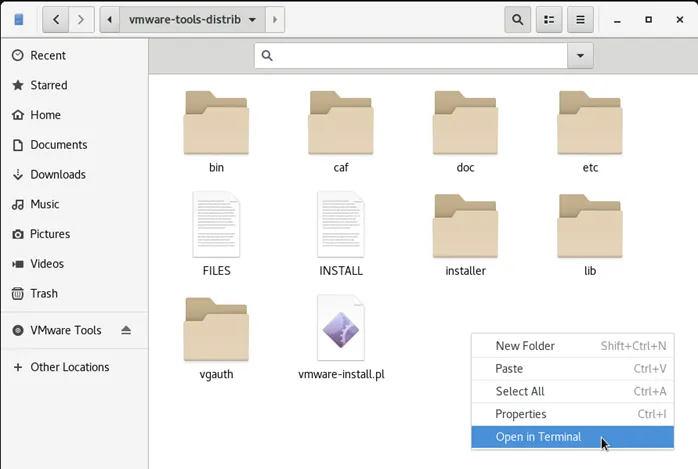Open Starred in the sidebar
Screen dimensions: 698x469
tap(74, 85)
